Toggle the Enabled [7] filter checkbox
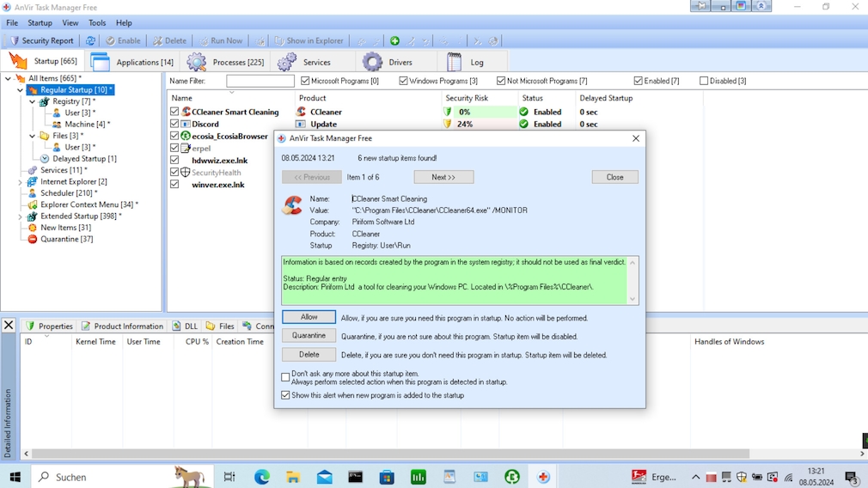868x488 pixels. pos(639,81)
